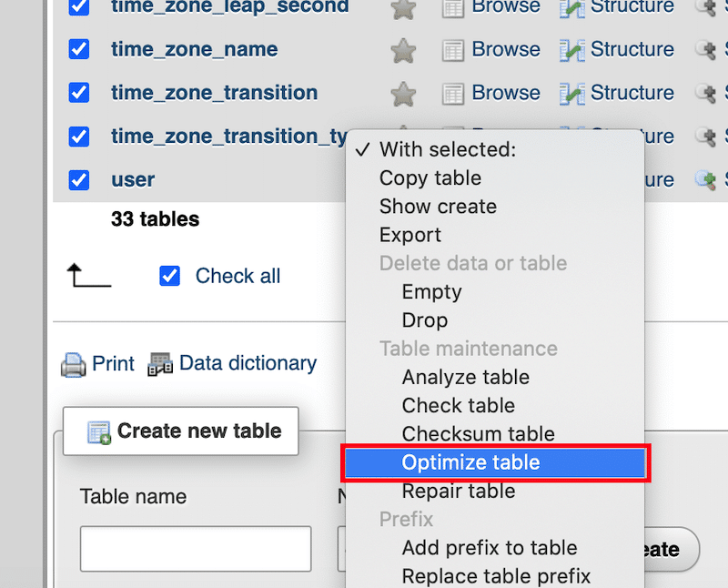Toggle the Check all checkbox
The width and height of the screenshot is (728, 588).
tap(169, 275)
